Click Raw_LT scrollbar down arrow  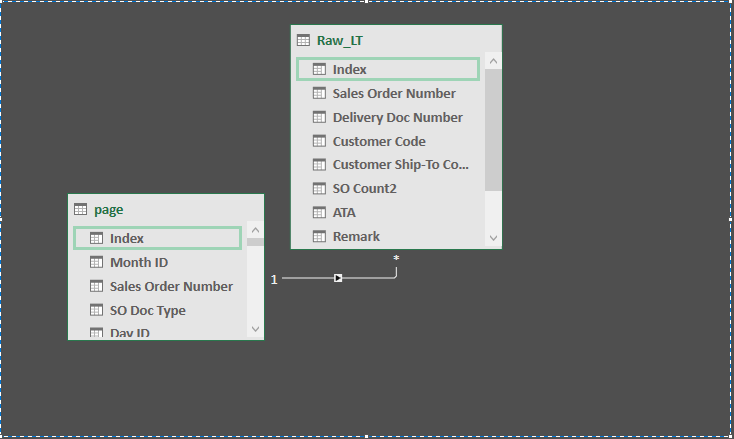pyautogui.click(x=493, y=238)
